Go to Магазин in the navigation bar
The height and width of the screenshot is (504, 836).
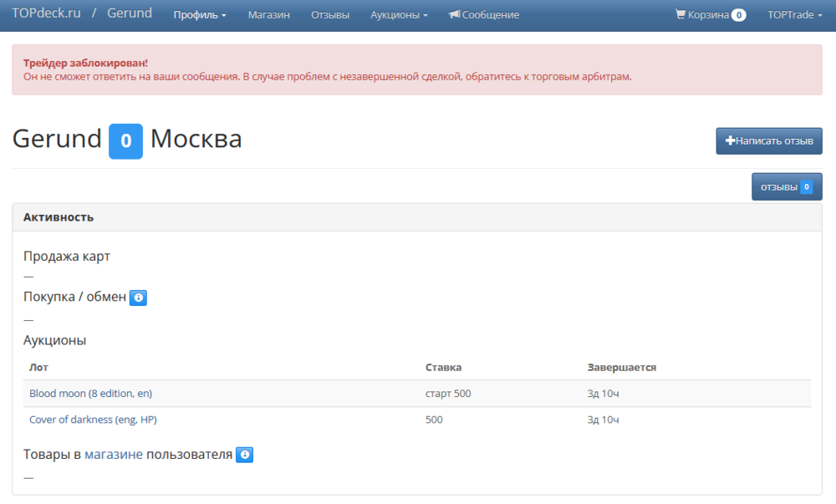pos(268,15)
